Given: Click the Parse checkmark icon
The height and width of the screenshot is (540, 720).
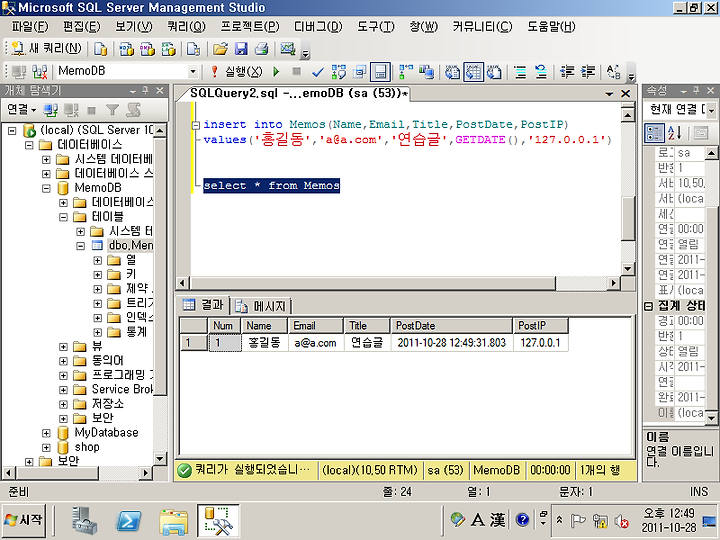Looking at the screenshot, I should pos(317,72).
